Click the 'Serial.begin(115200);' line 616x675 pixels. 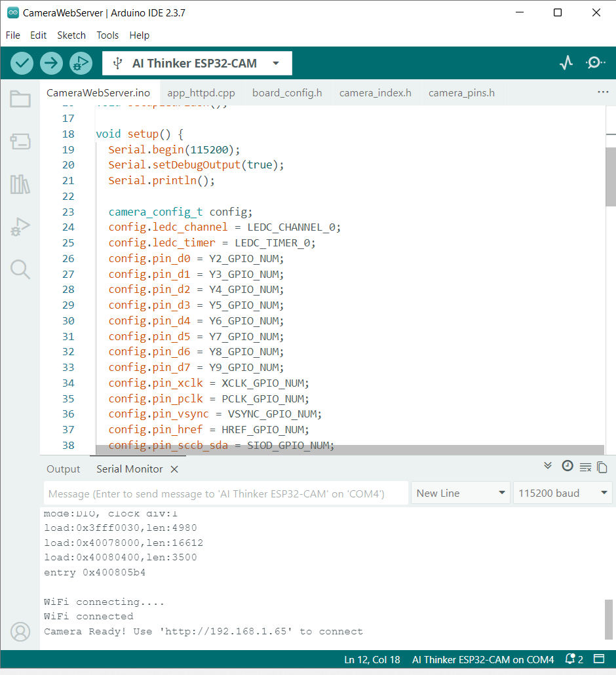coord(174,149)
